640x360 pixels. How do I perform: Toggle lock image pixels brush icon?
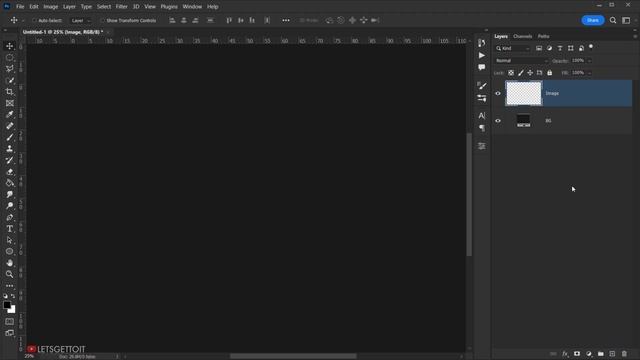point(520,73)
